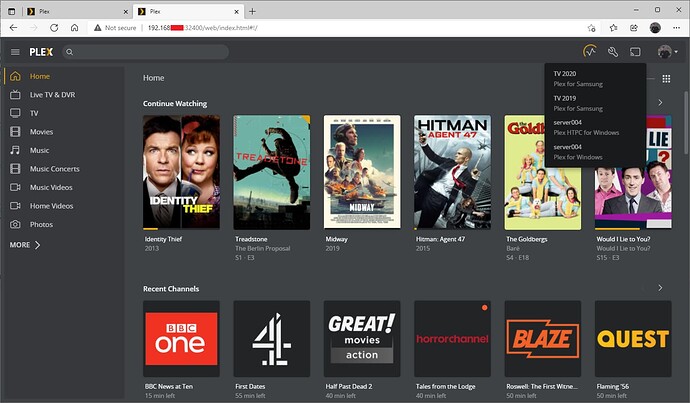690x403 pixels.
Task: Open the Great! Movies Action tile
Action: pos(362,339)
